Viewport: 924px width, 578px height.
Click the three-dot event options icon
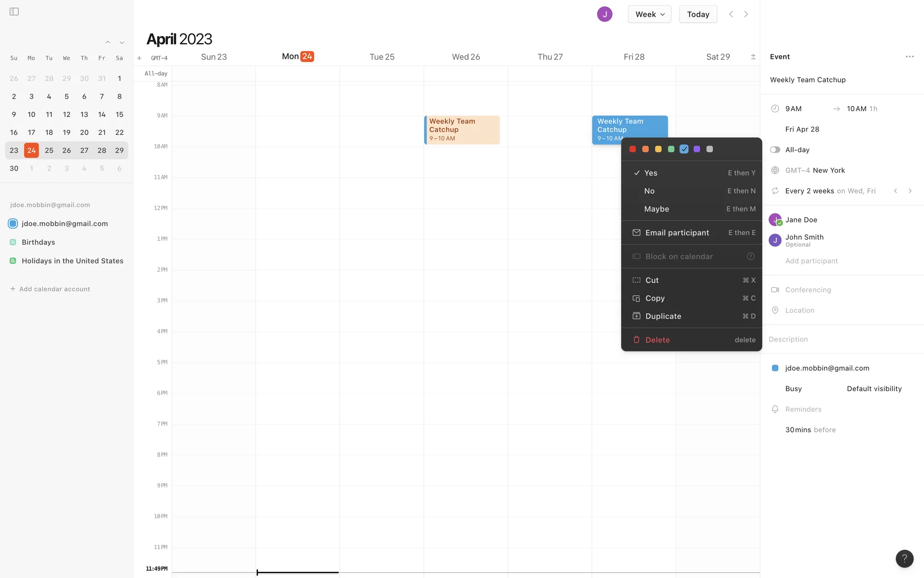[x=909, y=56]
